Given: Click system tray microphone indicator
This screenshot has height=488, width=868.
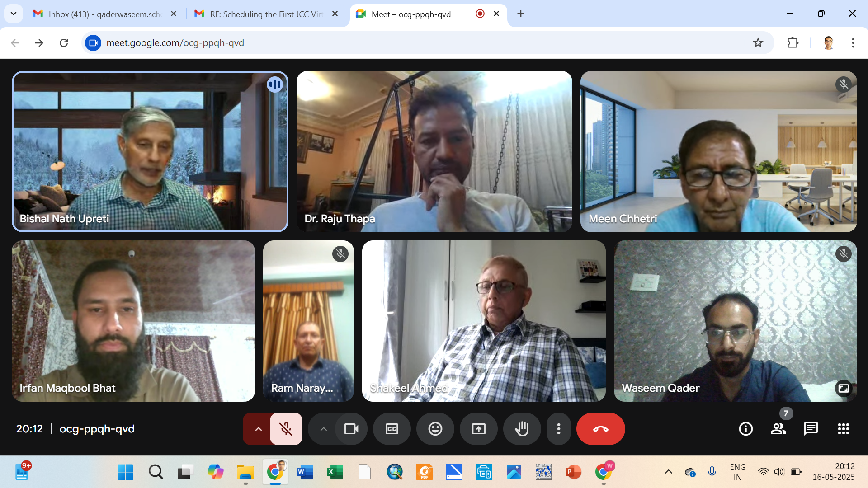Looking at the screenshot, I should 712,472.
